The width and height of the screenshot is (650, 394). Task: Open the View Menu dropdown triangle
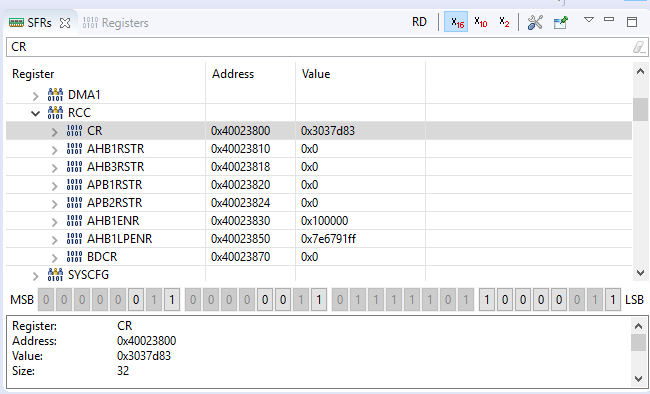pos(589,19)
